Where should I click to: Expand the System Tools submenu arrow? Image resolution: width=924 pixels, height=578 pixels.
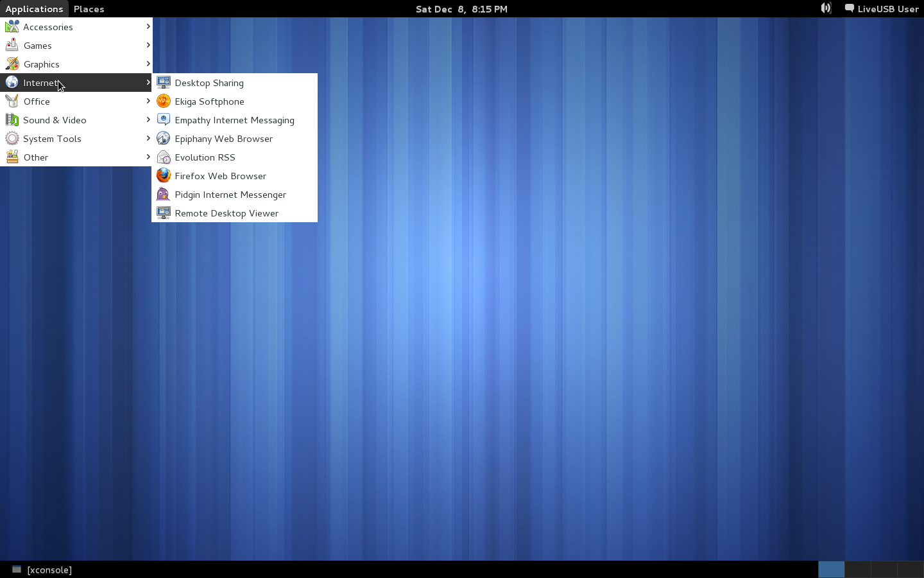tap(148, 138)
